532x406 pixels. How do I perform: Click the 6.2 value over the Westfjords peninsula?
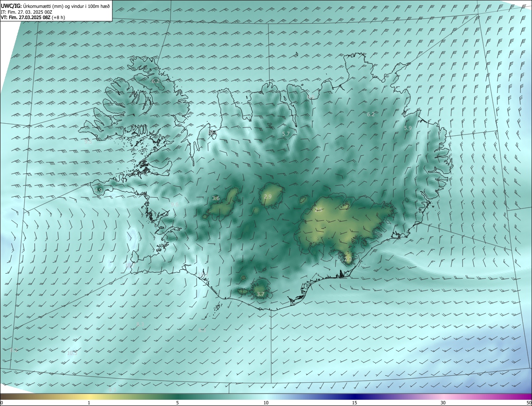[x=155, y=81]
